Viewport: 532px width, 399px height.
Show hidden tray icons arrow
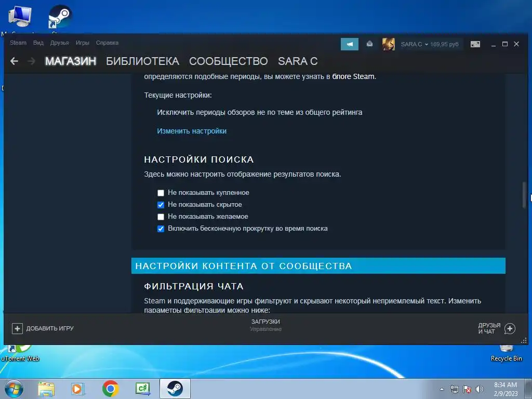pyautogui.click(x=442, y=389)
